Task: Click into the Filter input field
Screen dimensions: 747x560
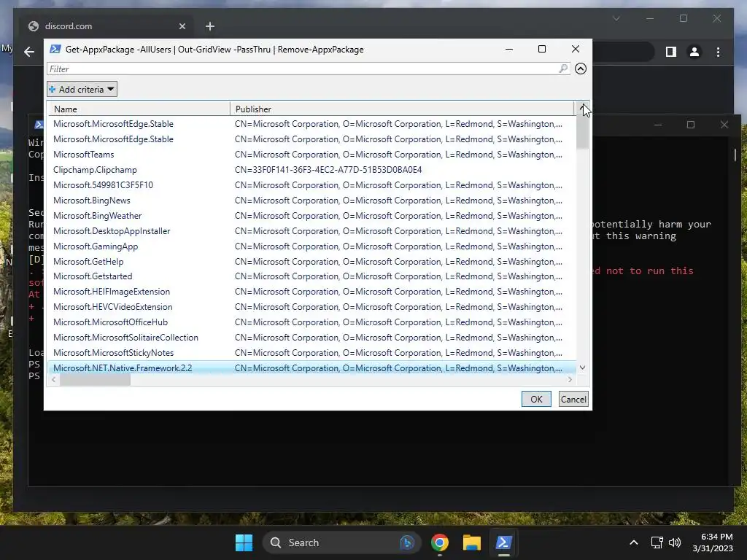Action: (303, 69)
